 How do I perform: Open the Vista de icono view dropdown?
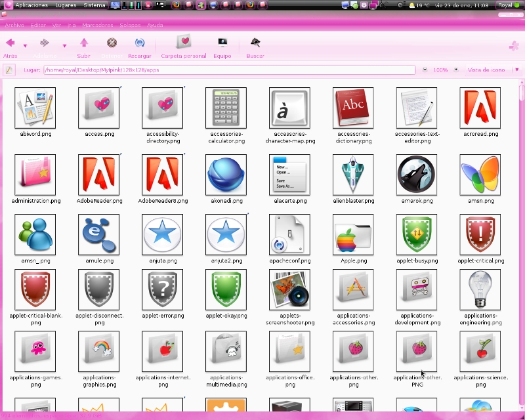click(x=493, y=70)
